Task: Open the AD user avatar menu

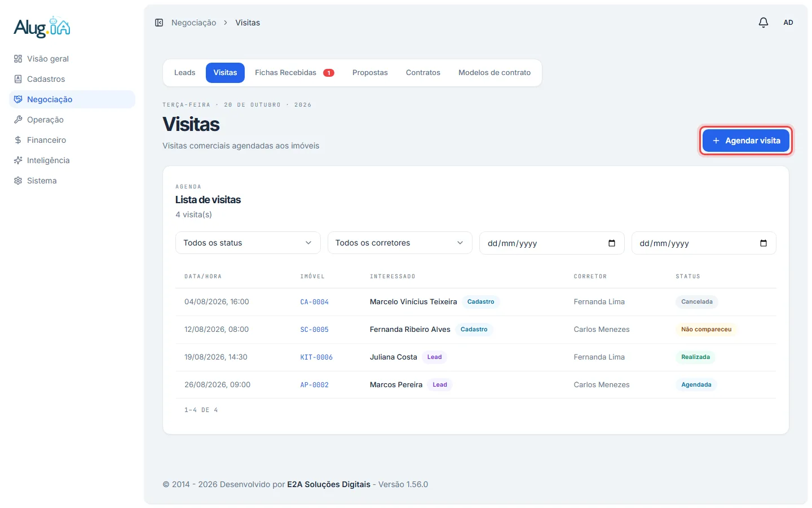Action: tap(788, 23)
